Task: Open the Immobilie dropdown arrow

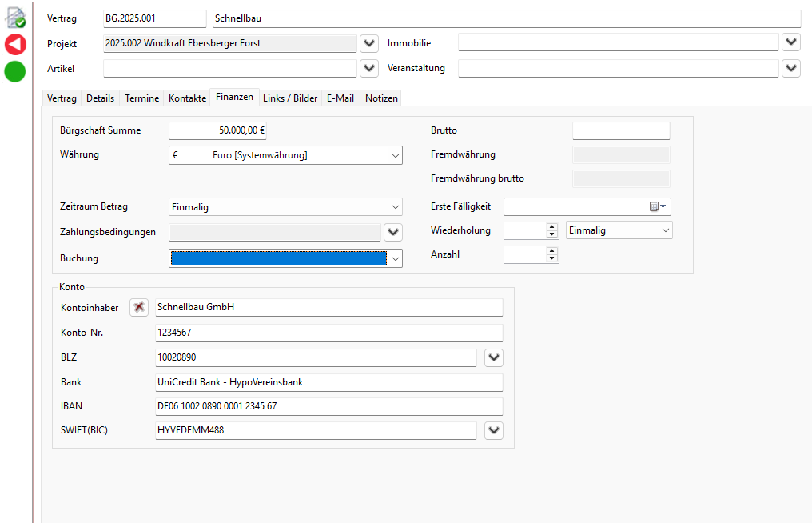Action: 791,42
